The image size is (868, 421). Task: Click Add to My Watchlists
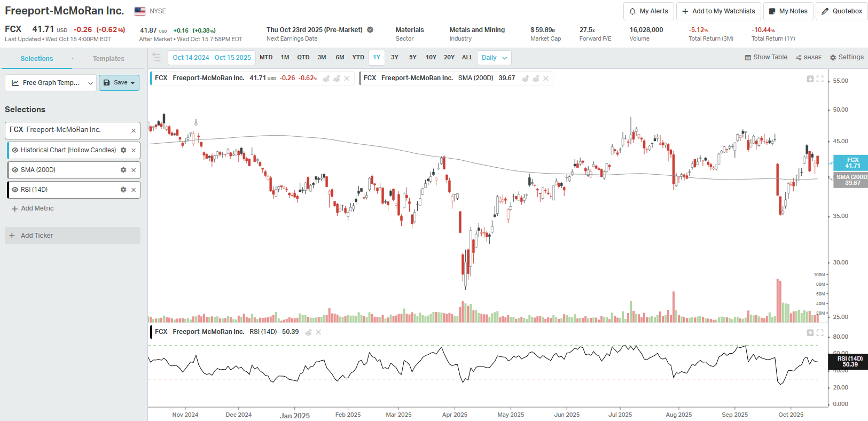pyautogui.click(x=718, y=11)
